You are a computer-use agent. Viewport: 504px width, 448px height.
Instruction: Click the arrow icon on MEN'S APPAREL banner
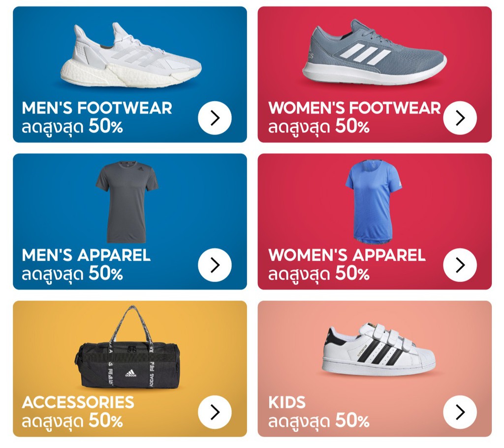point(214,264)
